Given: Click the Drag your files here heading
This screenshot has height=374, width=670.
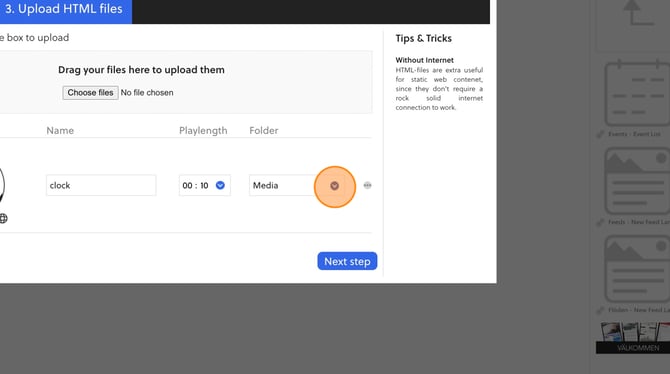Looking at the screenshot, I should [x=141, y=70].
